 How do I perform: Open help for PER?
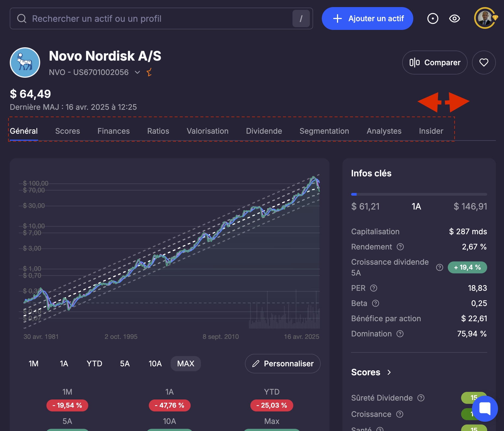[x=374, y=288]
